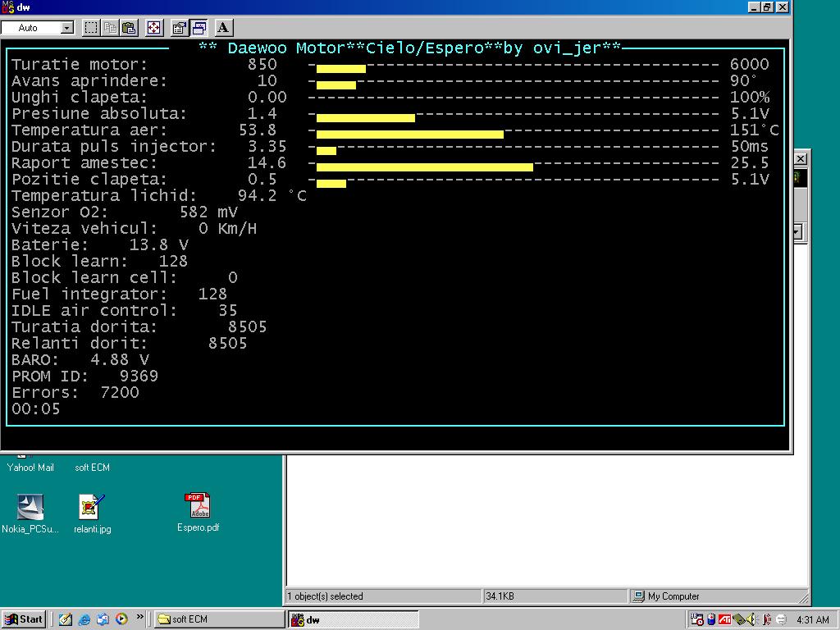This screenshot has height=630, width=840.
Task: Click the 34.1KB status bar entry
Action: pos(500,596)
